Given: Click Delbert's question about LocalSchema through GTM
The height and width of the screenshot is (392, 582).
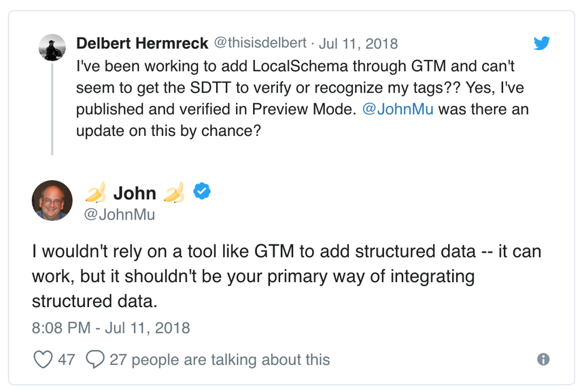Looking at the screenshot, I should (302, 99).
